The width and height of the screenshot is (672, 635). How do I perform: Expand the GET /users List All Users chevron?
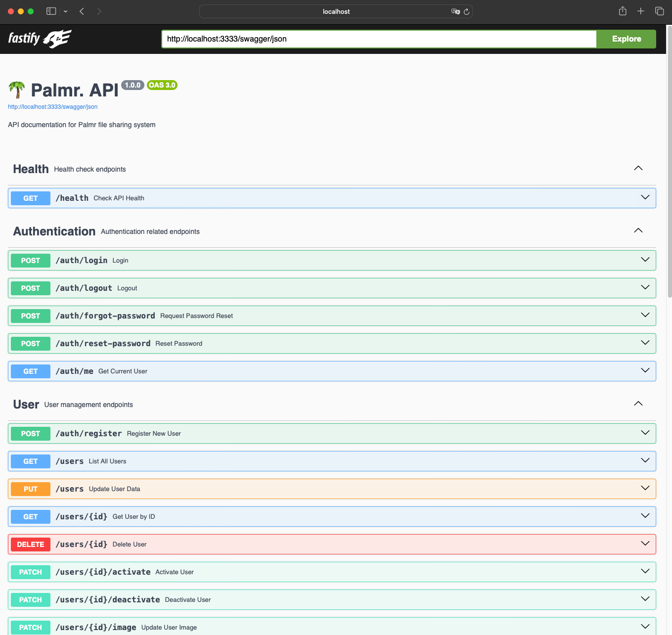(645, 460)
